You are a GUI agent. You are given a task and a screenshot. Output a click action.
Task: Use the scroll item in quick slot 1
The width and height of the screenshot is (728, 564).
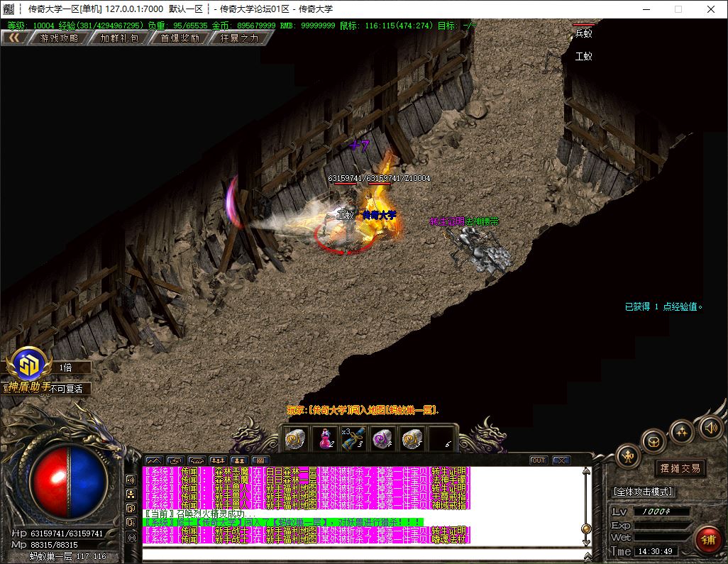(x=296, y=439)
